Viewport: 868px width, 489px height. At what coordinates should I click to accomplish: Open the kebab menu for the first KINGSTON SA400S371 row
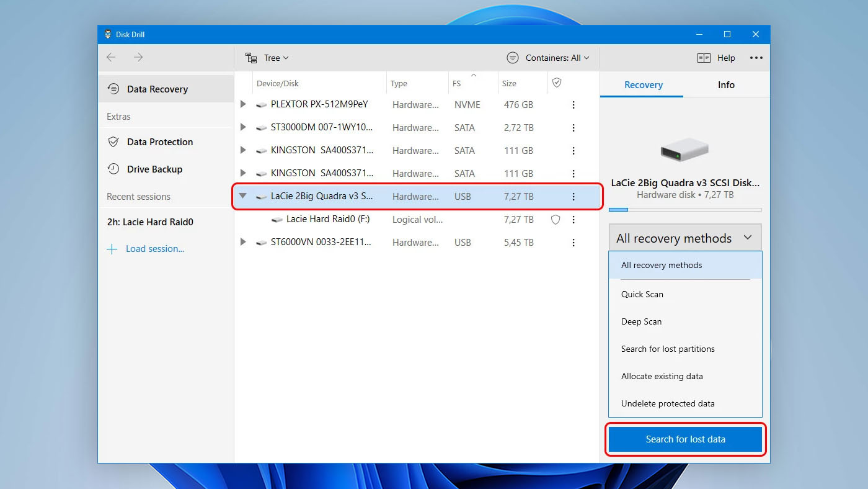click(x=573, y=151)
